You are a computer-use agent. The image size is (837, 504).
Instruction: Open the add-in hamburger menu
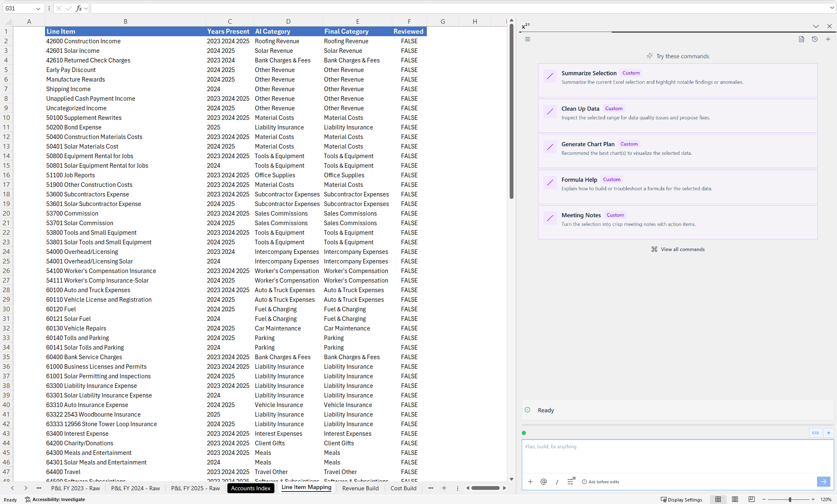coord(527,39)
